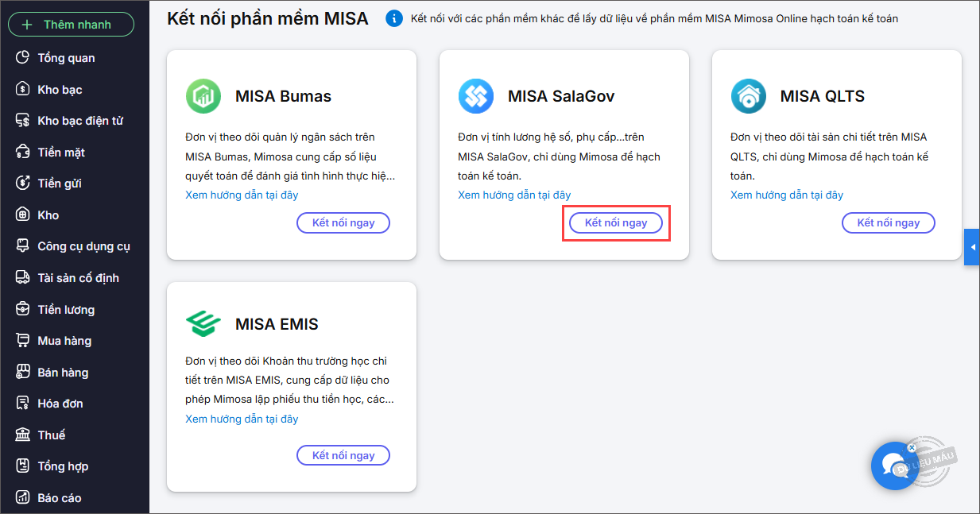Viewport: 980px width, 514px height.
Task: Open the chat support bubble icon
Action: [894, 466]
